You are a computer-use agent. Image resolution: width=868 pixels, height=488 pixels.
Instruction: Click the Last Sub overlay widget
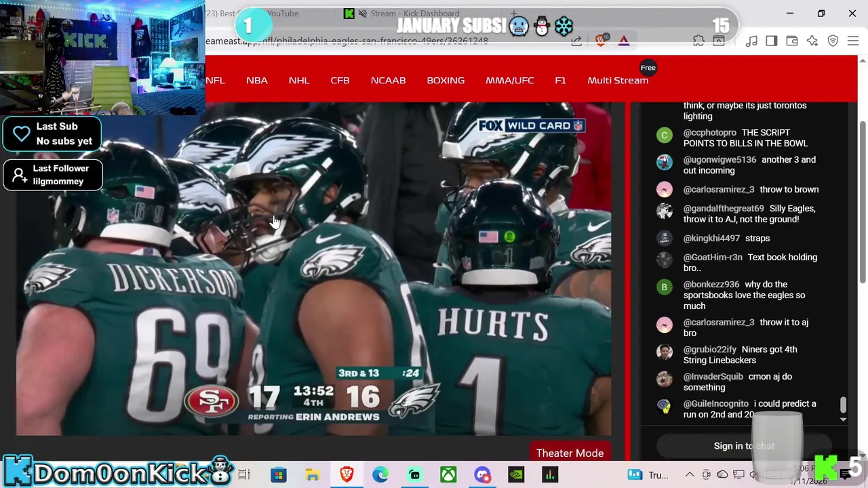[52, 134]
